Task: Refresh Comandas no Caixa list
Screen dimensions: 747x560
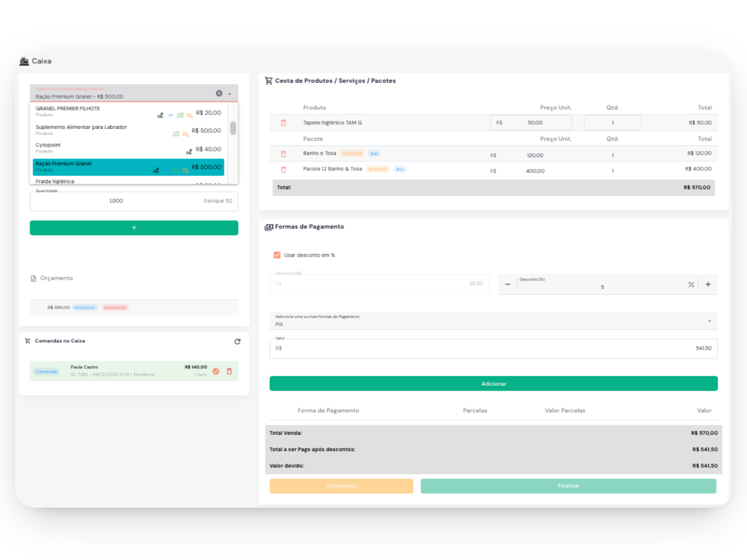Action: pyautogui.click(x=237, y=341)
